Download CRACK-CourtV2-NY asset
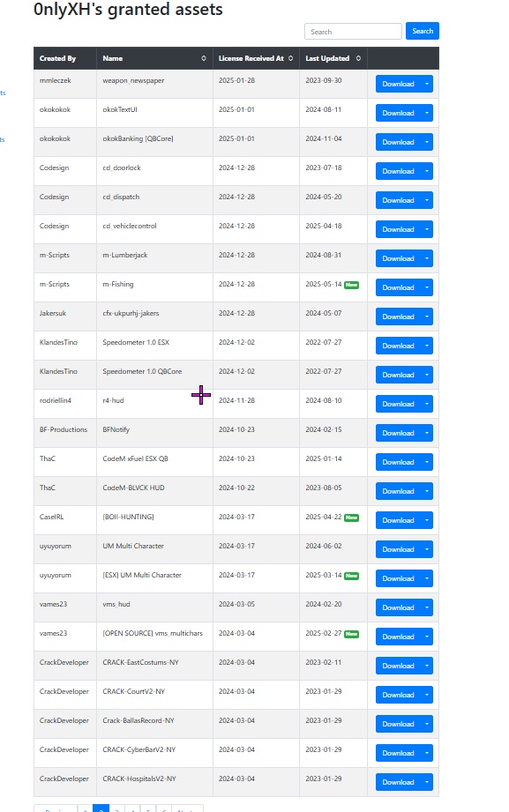Screen dimensions: 509x812 (x=398, y=695)
